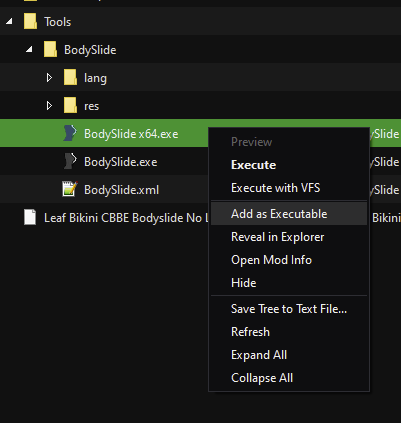Select the BodySlide.exe file name

pyautogui.click(x=121, y=162)
